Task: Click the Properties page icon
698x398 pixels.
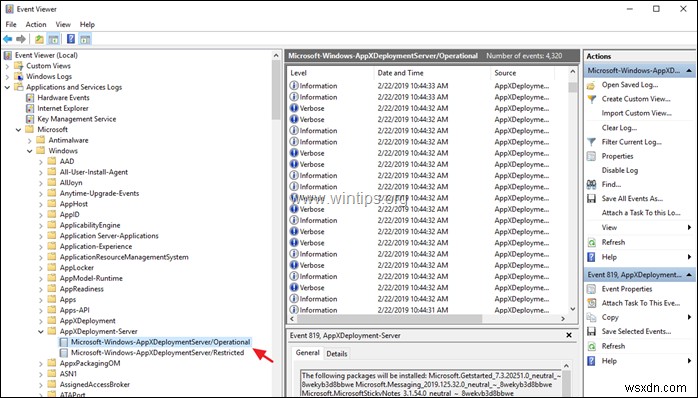Action: [591, 156]
